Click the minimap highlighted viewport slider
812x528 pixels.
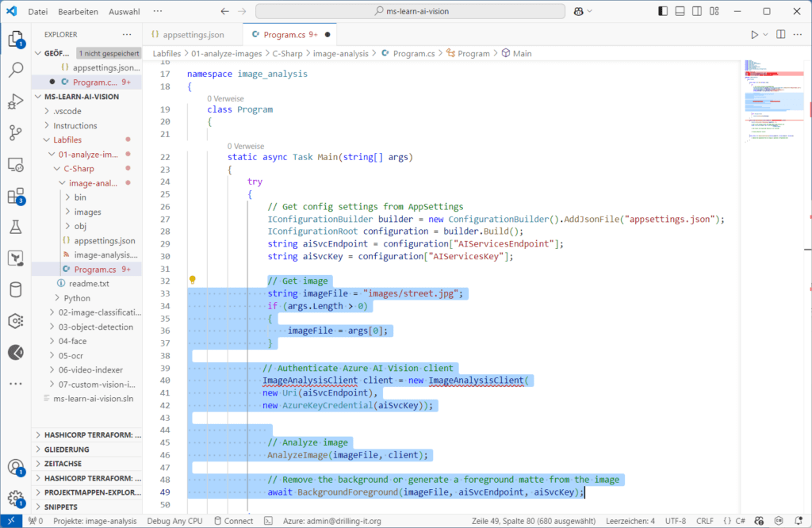[774, 101]
